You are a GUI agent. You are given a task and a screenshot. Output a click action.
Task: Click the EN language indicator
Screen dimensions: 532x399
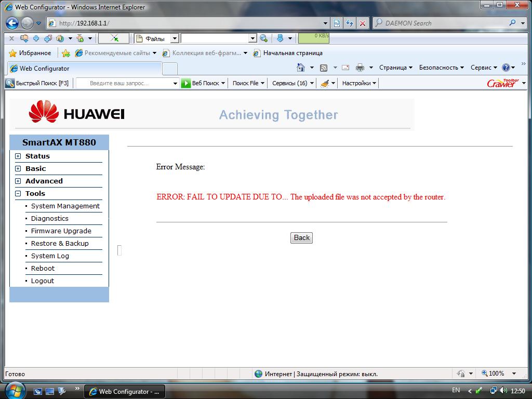456,390
